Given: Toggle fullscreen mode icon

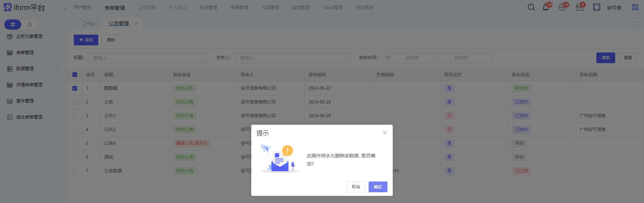Looking at the screenshot, I should pos(597,7).
